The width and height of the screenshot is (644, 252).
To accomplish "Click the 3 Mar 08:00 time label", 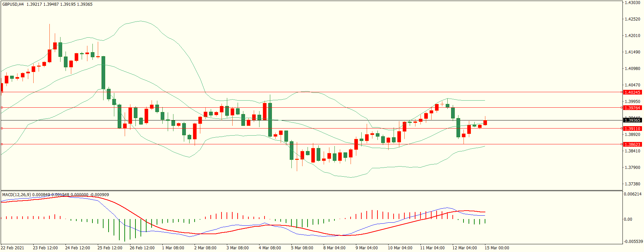I will click(x=238, y=248).
